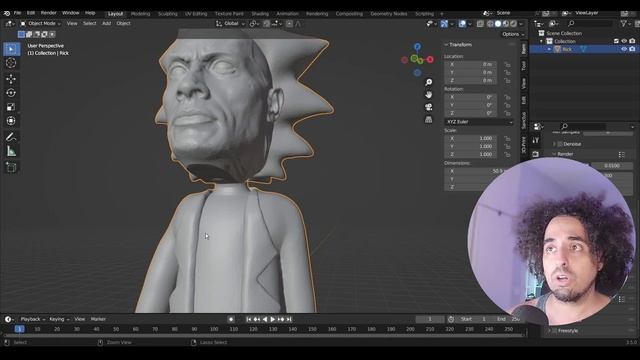Toggle Collection visibility eye icon
Viewport: 640px width, 360px height.
click(x=624, y=41)
